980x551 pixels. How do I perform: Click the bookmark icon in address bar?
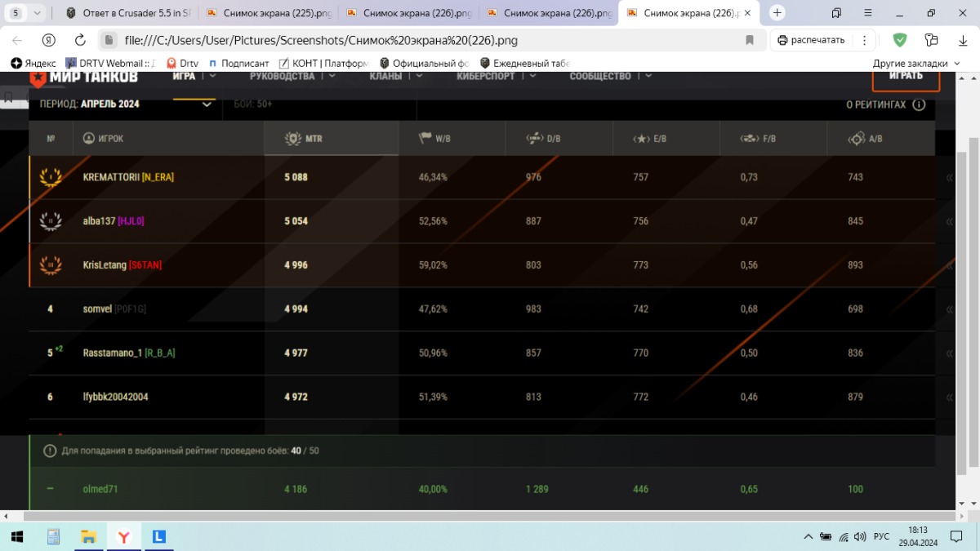click(750, 40)
